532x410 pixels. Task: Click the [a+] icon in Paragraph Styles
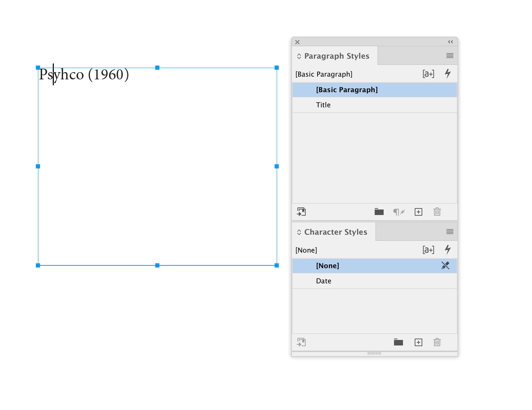pos(428,74)
